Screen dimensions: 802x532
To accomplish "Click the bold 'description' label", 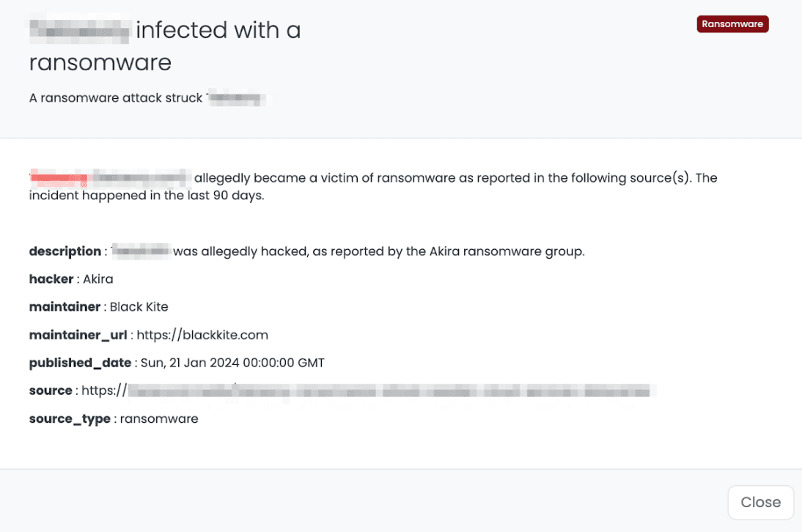I will click(65, 251).
